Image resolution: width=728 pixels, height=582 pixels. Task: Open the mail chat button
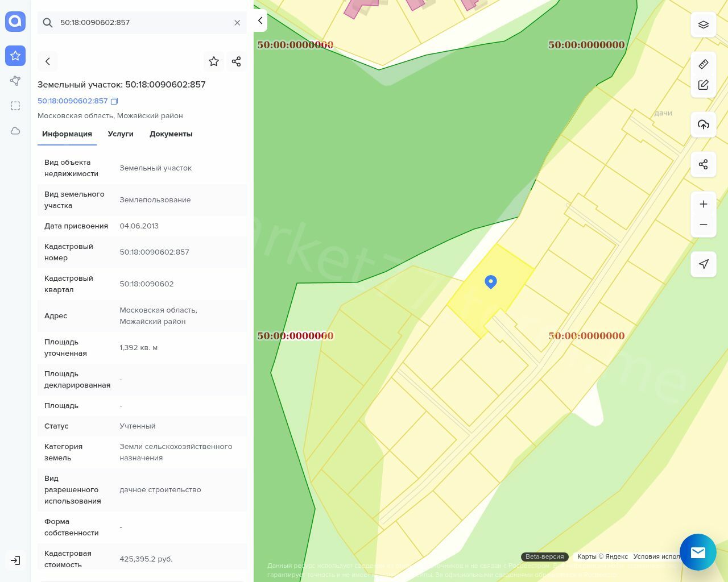[x=698, y=552]
